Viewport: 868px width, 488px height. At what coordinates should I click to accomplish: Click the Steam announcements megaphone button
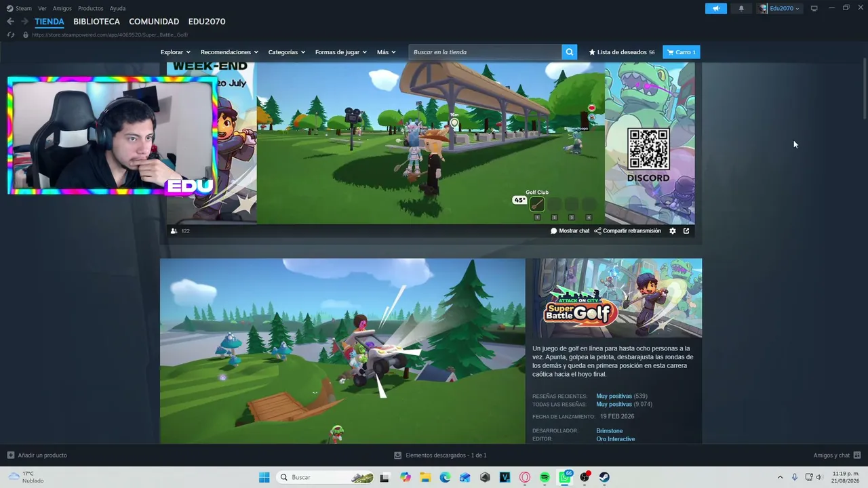[x=715, y=8]
